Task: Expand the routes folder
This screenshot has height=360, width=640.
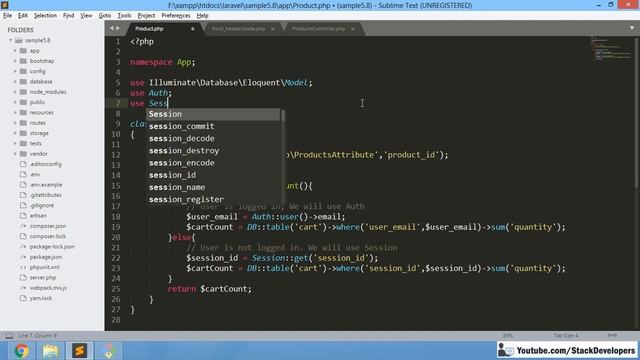Action: 15,123
